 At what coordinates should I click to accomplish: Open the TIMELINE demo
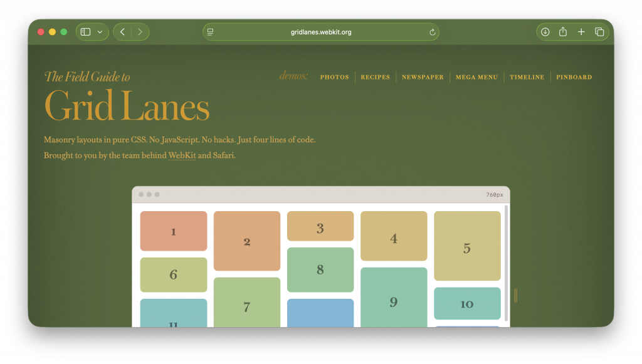click(x=527, y=77)
